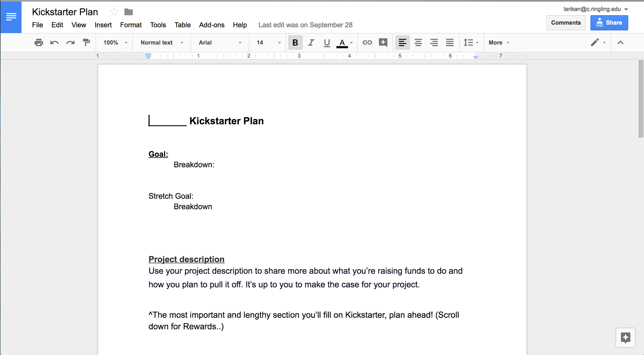The width and height of the screenshot is (644, 355).
Task: Open the Normal text style dropdown
Action: (x=162, y=43)
